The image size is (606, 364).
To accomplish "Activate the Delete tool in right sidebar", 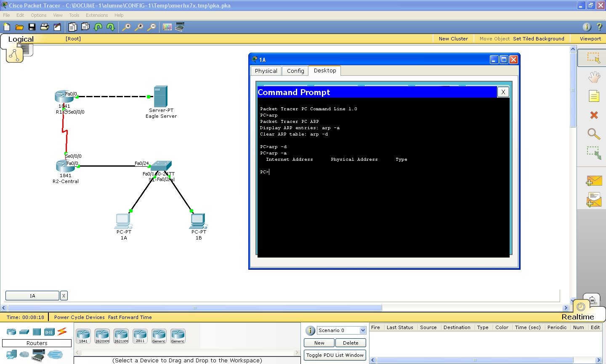I will coord(593,115).
